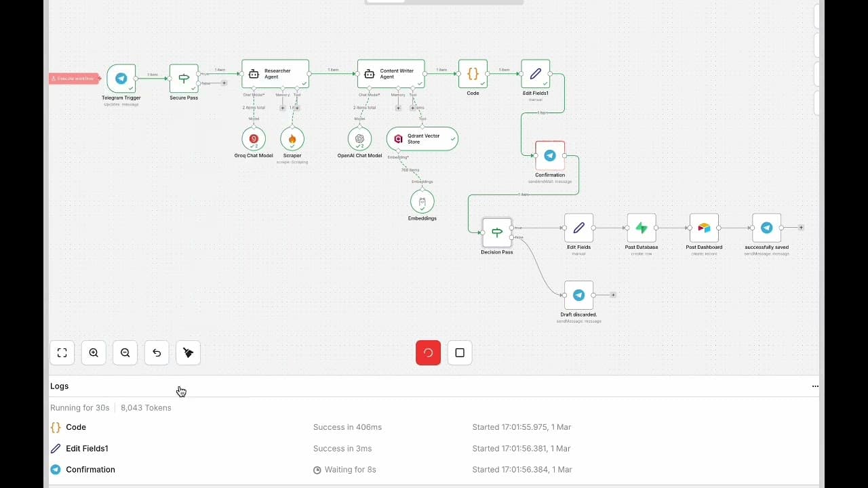Click the undo canvas button
Screen dimensions: 868x488
pyautogui.click(x=157, y=352)
